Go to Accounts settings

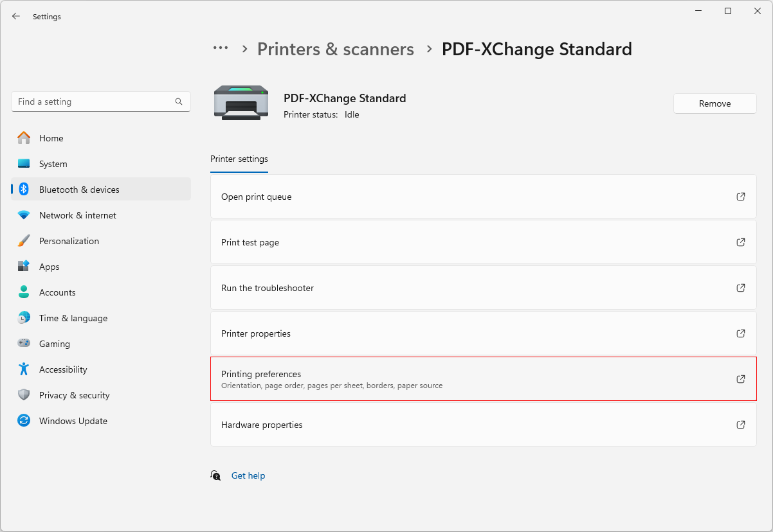pyautogui.click(x=101, y=292)
